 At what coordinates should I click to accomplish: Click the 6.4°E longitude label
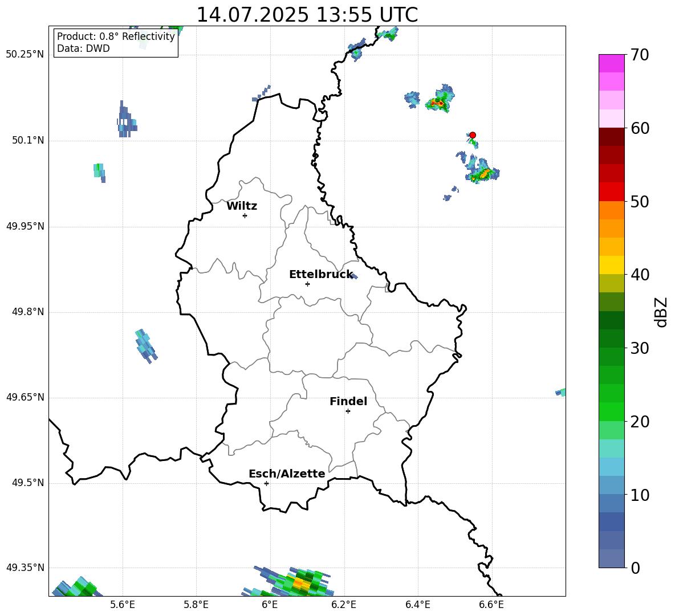pyautogui.click(x=417, y=605)
